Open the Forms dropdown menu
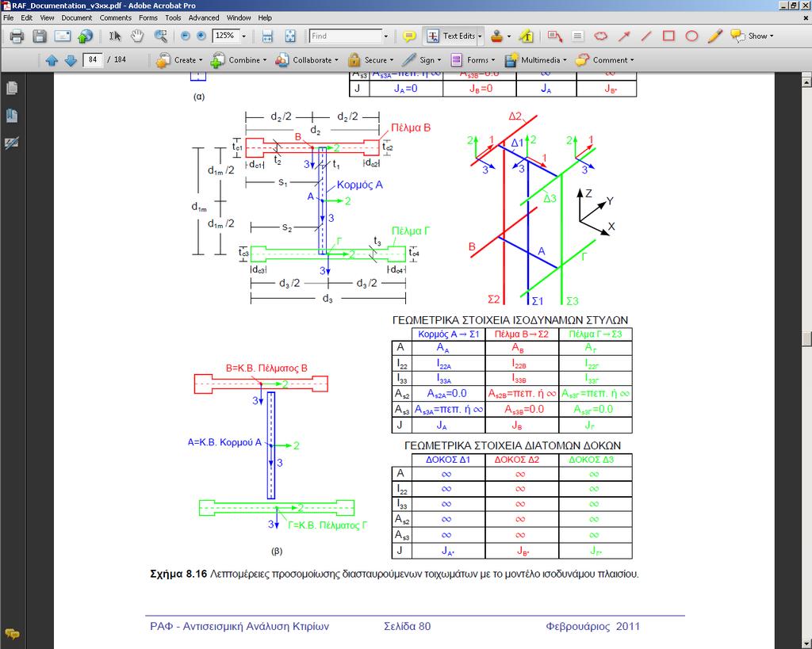 pos(473,60)
